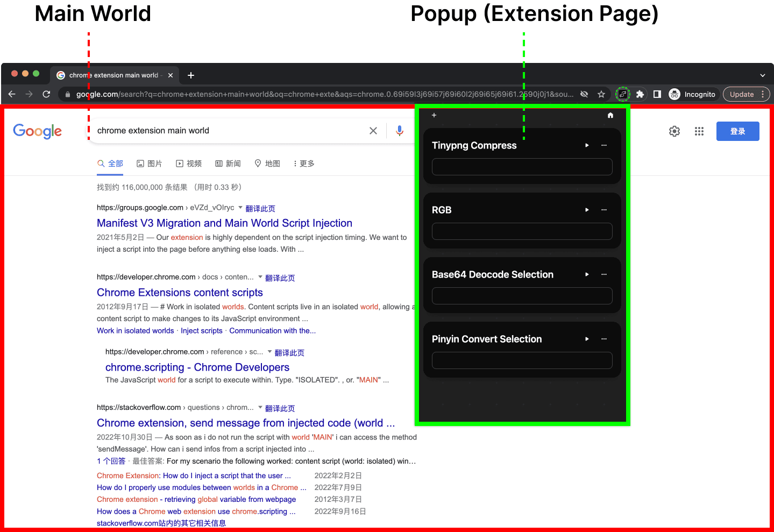The image size is (774, 532).
Task: Toggle the browser side panel icon
Action: click(657, 94)
